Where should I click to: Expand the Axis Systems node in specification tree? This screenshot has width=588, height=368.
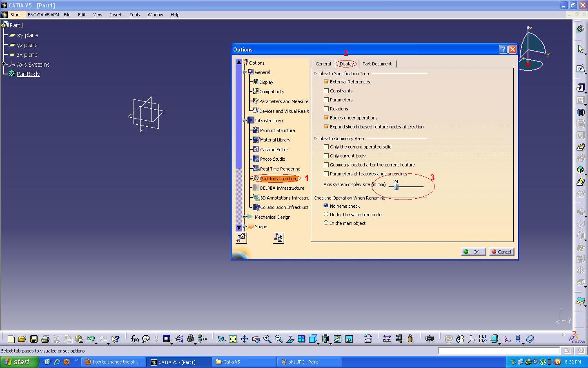click(x=4, y=64)
